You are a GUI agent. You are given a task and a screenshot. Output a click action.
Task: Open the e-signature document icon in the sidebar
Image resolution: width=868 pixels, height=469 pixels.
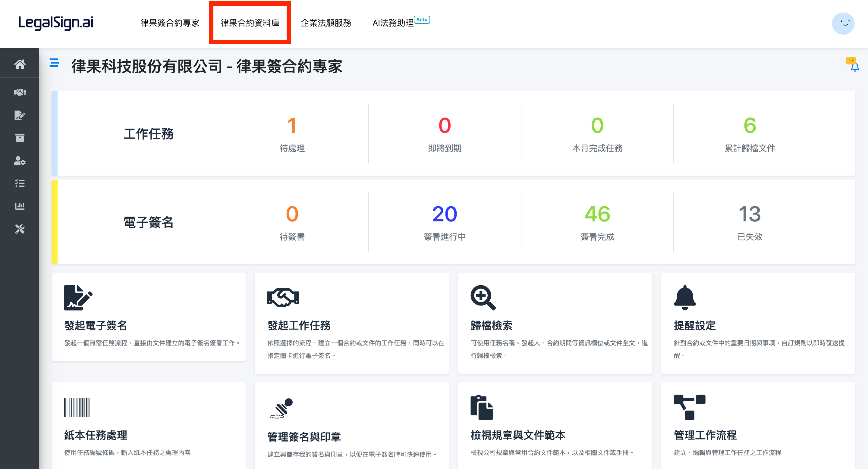coord(20,115)
